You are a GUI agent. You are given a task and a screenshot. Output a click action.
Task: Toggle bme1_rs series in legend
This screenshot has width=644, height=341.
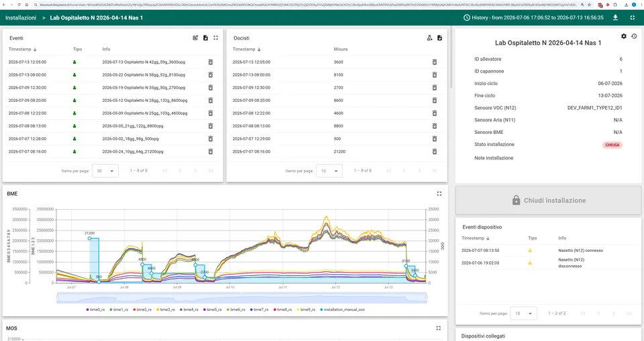[119, 310]
